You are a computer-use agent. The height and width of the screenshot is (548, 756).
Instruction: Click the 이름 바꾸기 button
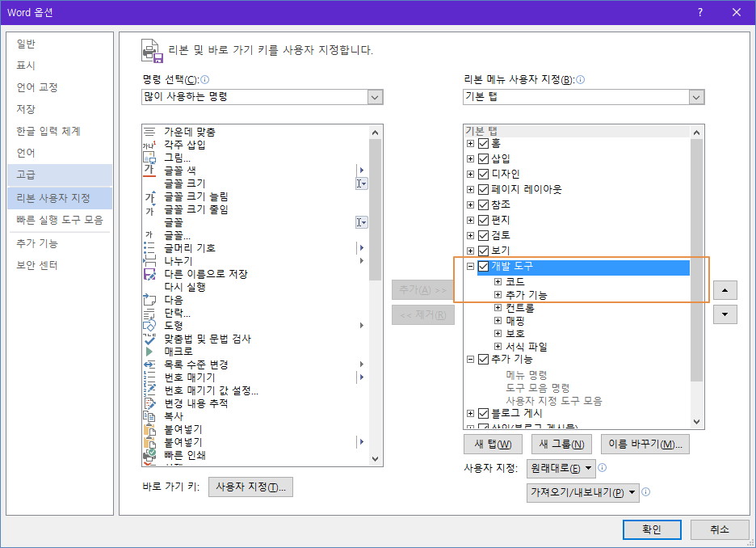click(x=645, y=445)
